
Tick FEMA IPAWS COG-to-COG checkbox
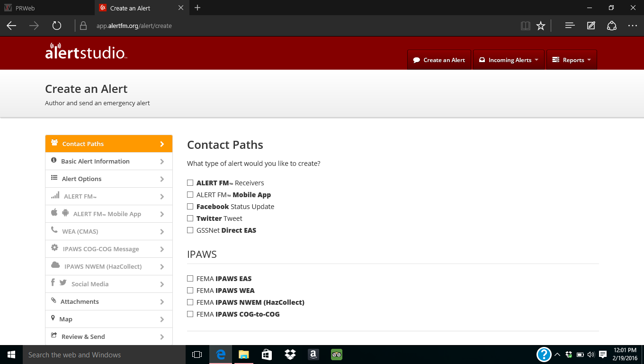click(190, 314)
